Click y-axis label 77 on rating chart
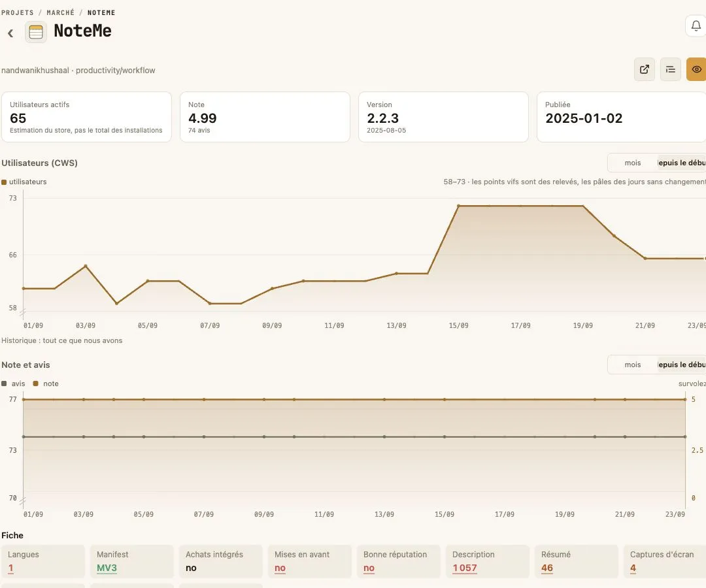The image size is (706, 588). click(12, 399)
